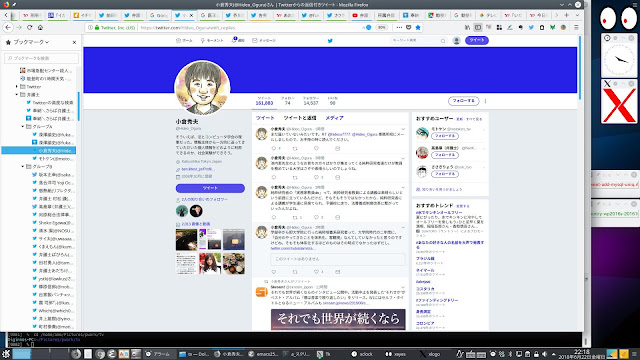Open Twitterの高度な検索 bookmark
This screenshot has height=360, width=640.
pos(50,102)
